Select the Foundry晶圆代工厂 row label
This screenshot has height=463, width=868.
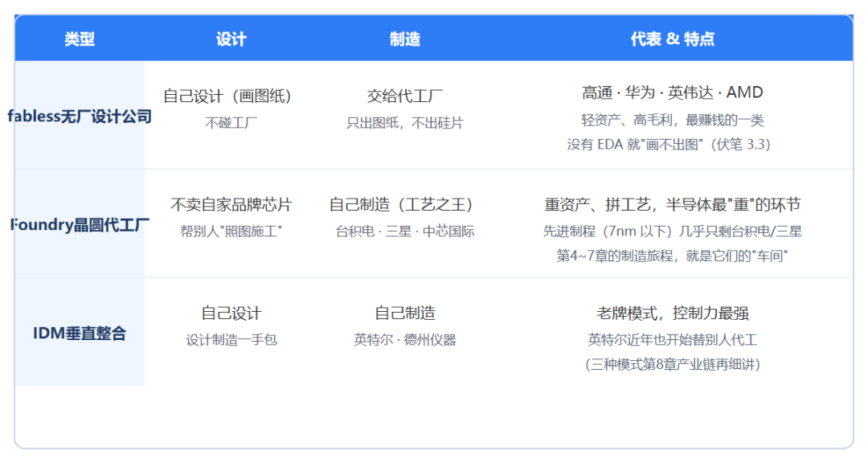click(79, 225)
